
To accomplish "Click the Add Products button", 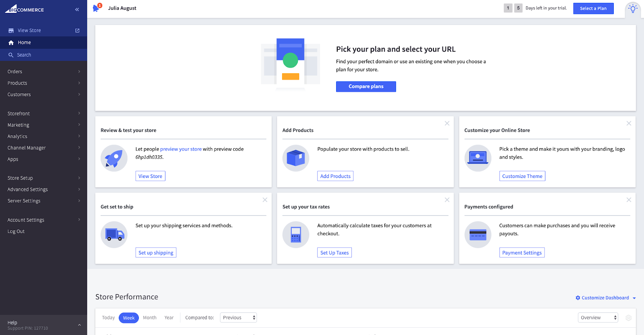I will point(335,176).
